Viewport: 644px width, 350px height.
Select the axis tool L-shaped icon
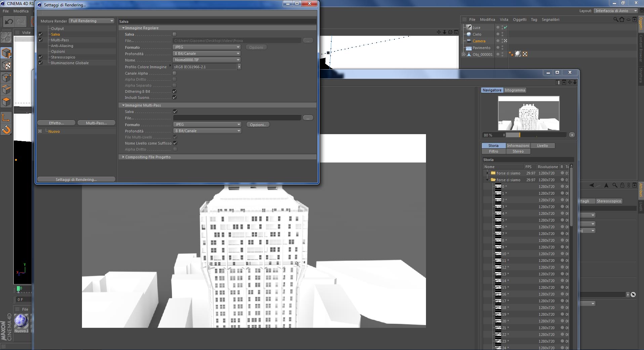tap(6, 117)
